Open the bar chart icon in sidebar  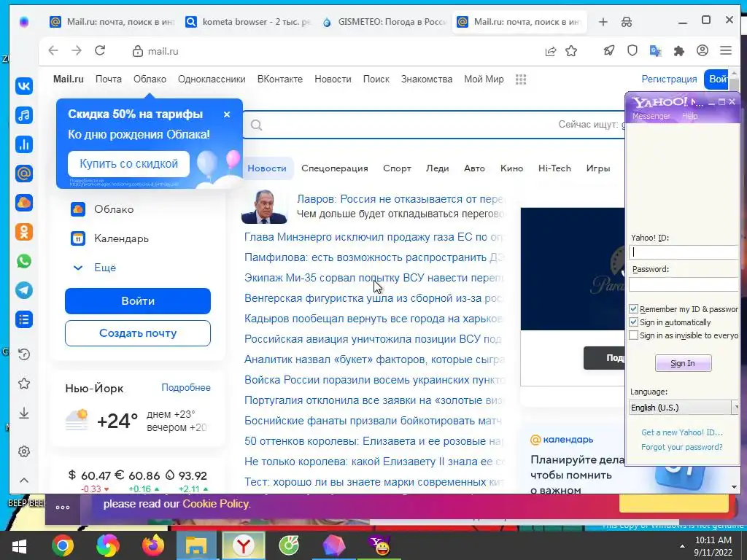coord(24,144)
